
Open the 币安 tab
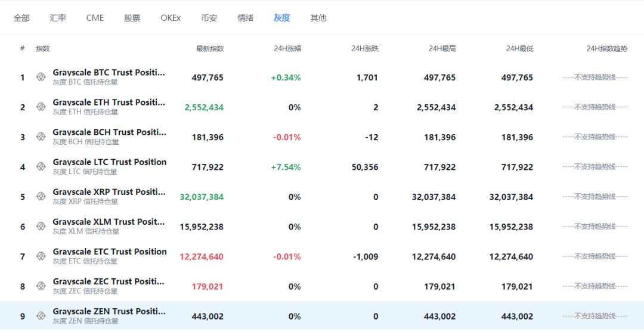pyautogui.click(x=209, y=18)
